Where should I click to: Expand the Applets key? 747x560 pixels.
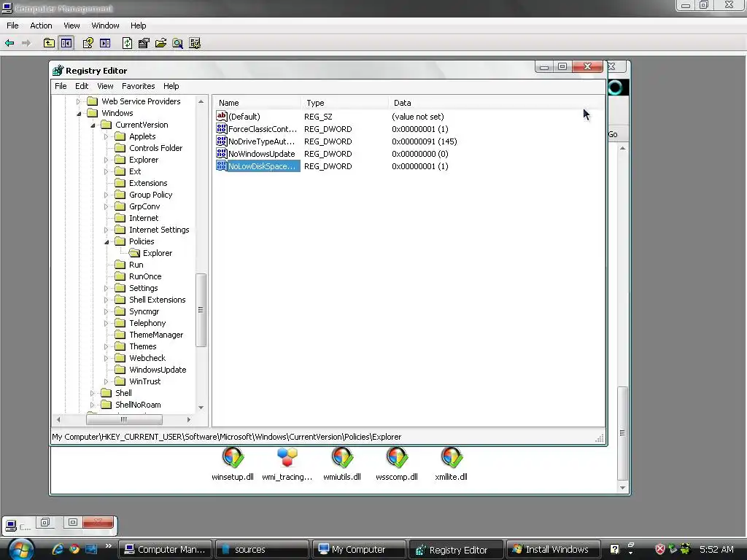[107, 136]
